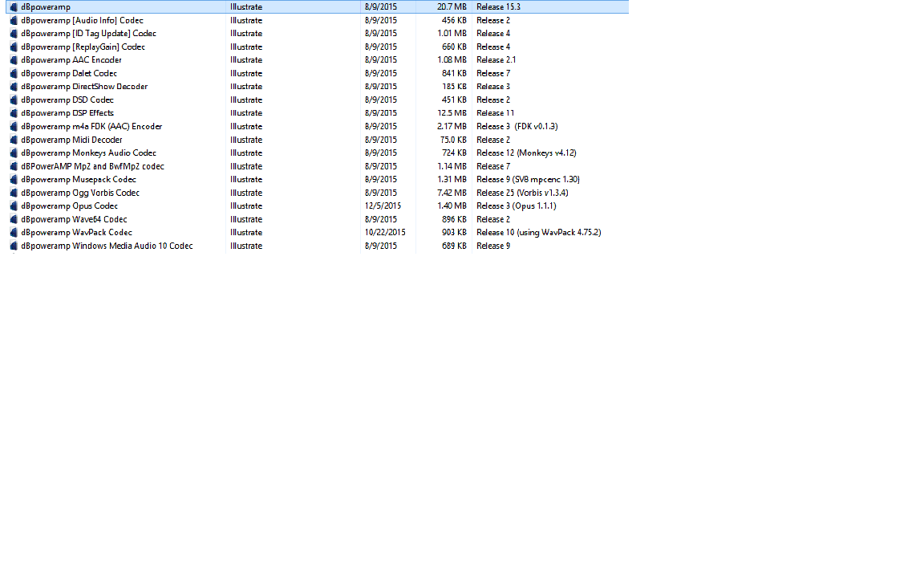Select dBpoweramp [ID Tag Update] Codec row

pyautogui.click(x=88, y=34)
